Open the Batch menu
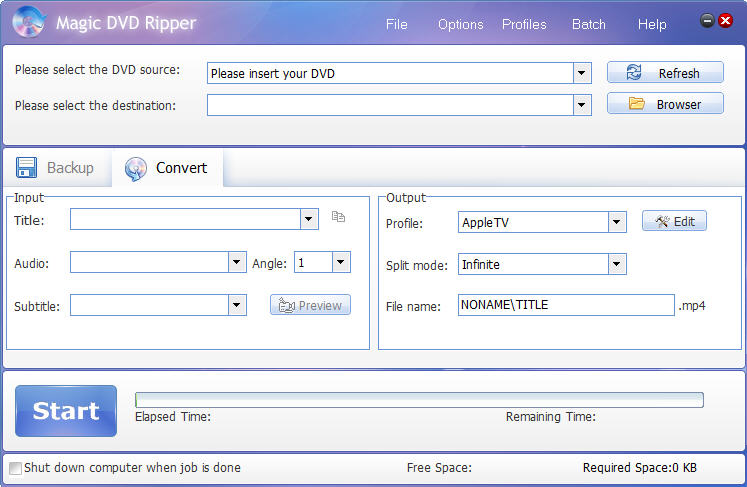The width and height of the screenshot is (747, 487). coord(589,24)
